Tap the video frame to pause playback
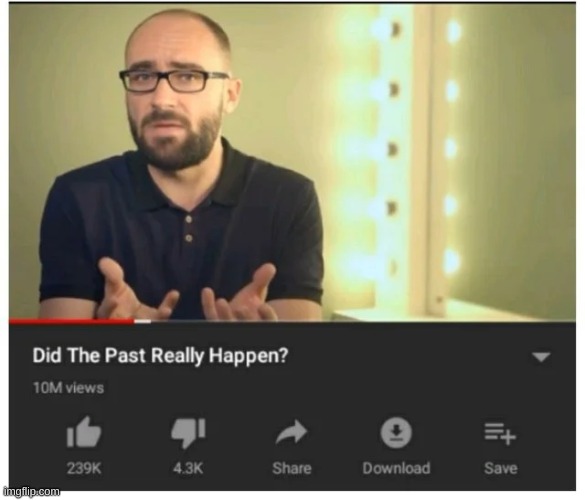This screenshot has height=500, width=585. [292, 161]
